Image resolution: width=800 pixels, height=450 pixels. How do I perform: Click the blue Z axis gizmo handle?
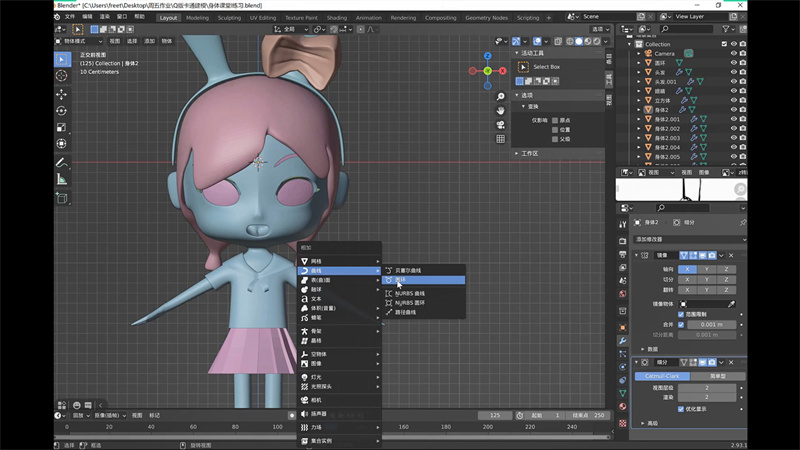[488, 56]
